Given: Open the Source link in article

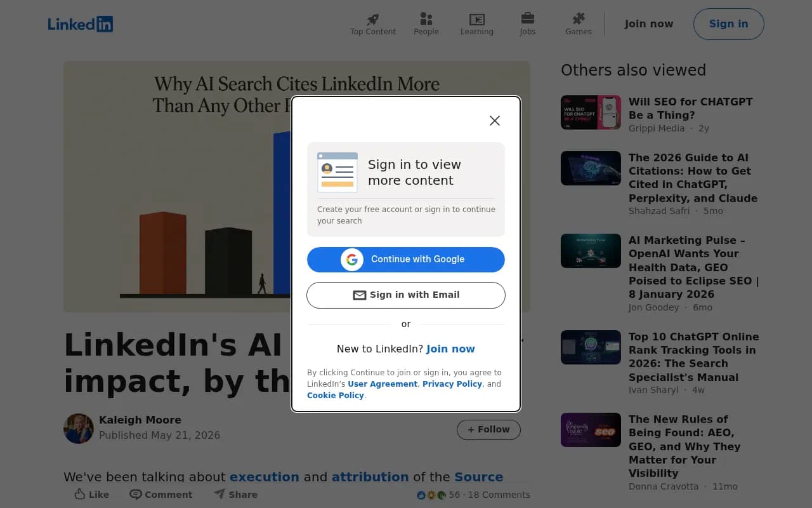Looking at the screenshot, I should [479, 477].
